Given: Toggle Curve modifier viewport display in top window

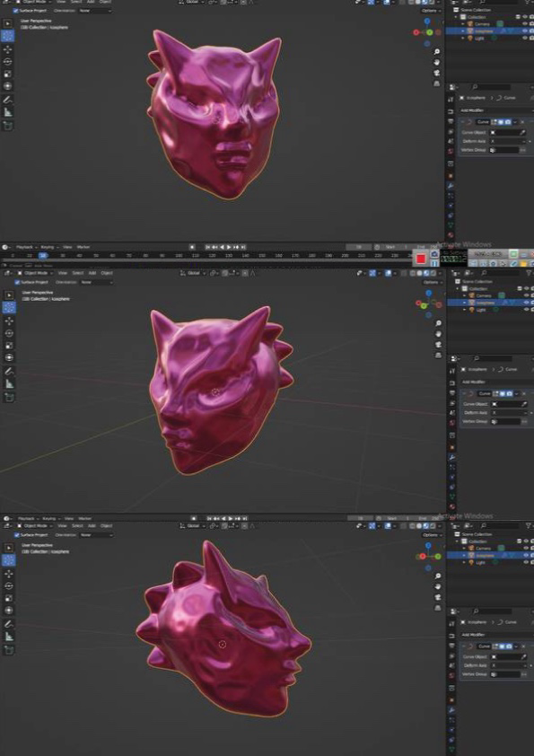Looking at the screenshot, I should point(501,122).
